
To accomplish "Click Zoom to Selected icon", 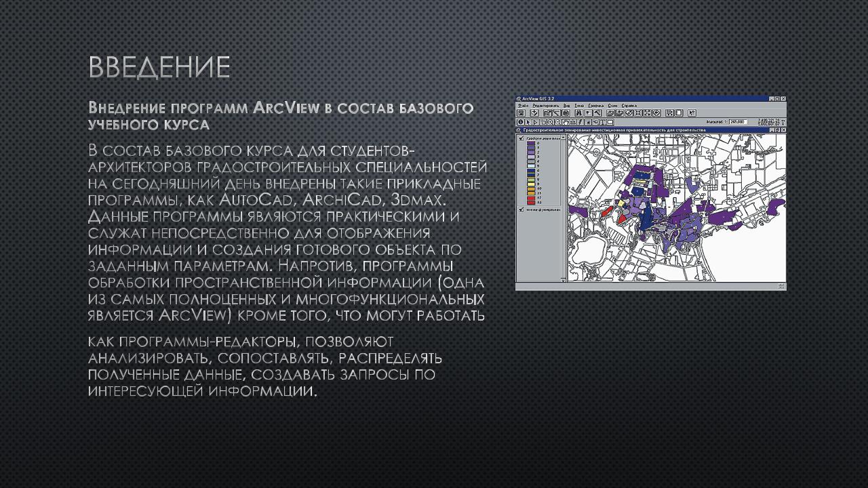I will coord(629,113).
